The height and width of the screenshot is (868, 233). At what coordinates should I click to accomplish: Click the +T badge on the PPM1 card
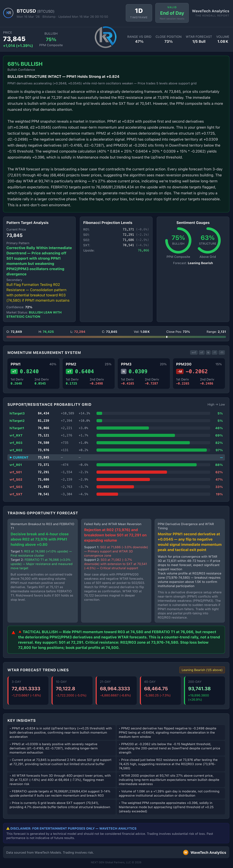point(14,371)
